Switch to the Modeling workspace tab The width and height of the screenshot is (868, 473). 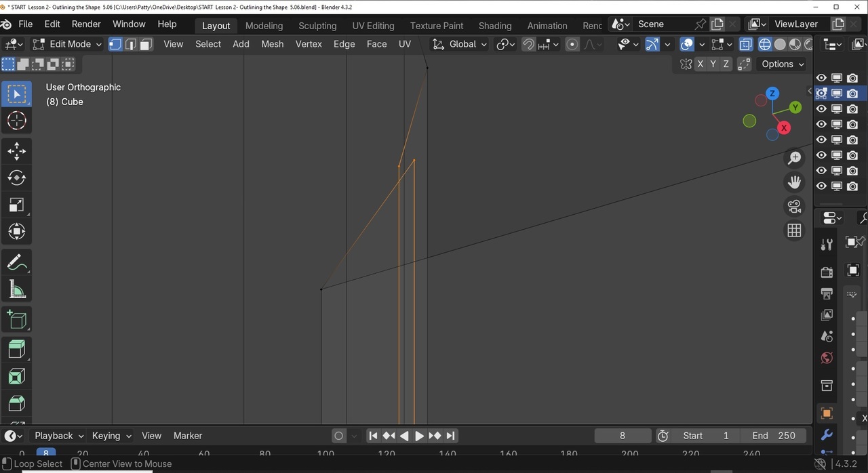point(264,26)
